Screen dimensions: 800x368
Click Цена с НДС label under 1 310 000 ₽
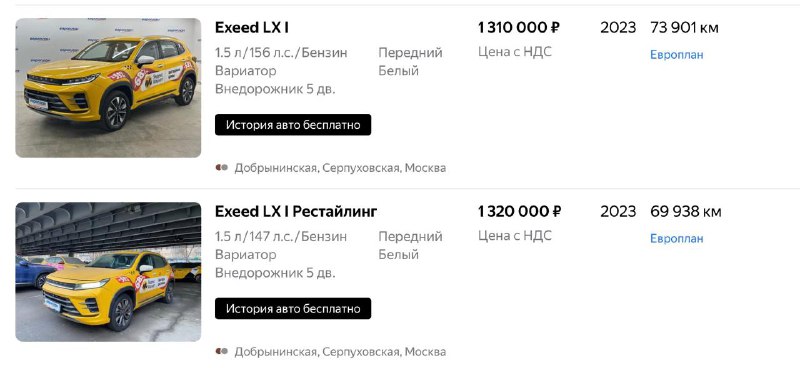(x=515, y=52)
